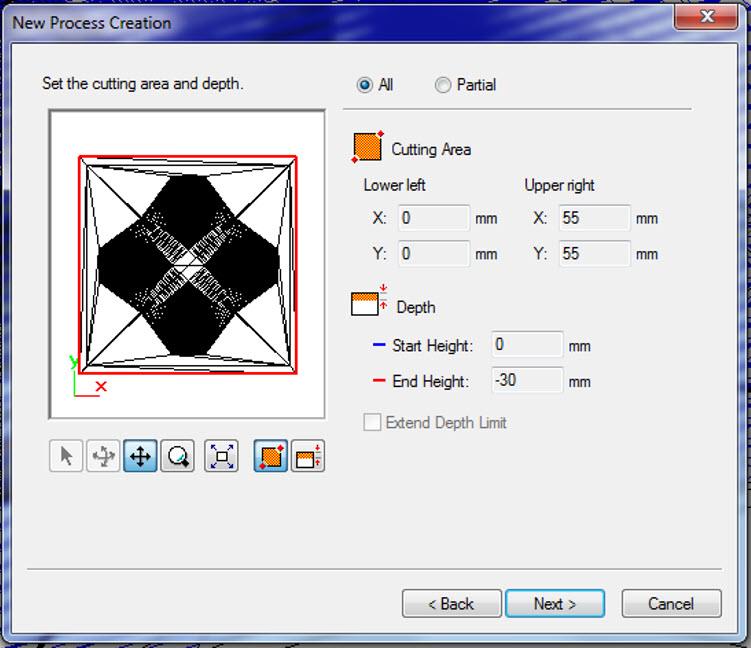This screenshot has width=751, height=648.
Task: Click the End Height input field
Action: [x=527, y=380]
